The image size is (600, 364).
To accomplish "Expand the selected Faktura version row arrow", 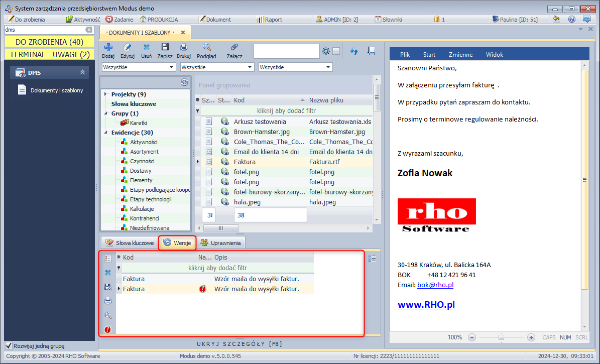I will [x=118, y=289].
